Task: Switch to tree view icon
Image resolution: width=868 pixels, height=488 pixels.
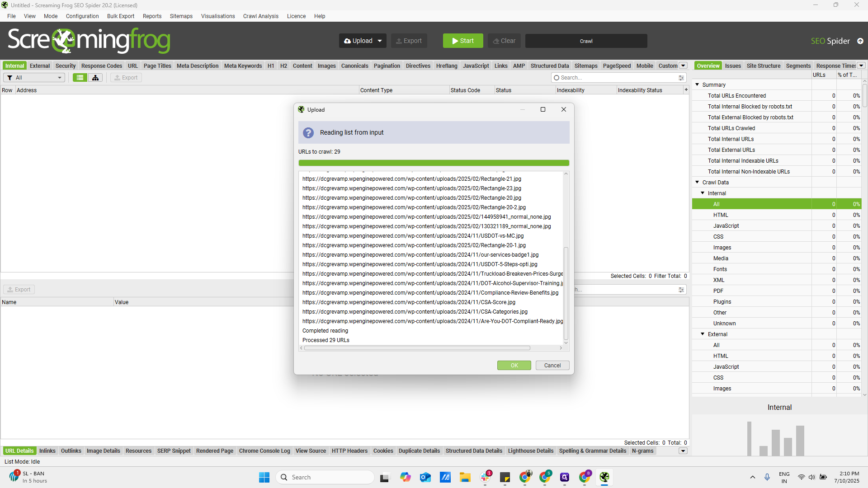Action: (95, 78)
